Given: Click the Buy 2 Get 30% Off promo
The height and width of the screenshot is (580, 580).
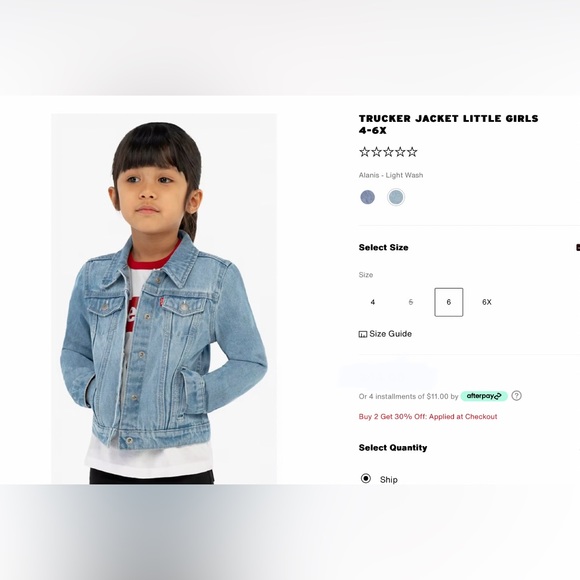Looking at the screenshot, I should [x=428, y=417].
